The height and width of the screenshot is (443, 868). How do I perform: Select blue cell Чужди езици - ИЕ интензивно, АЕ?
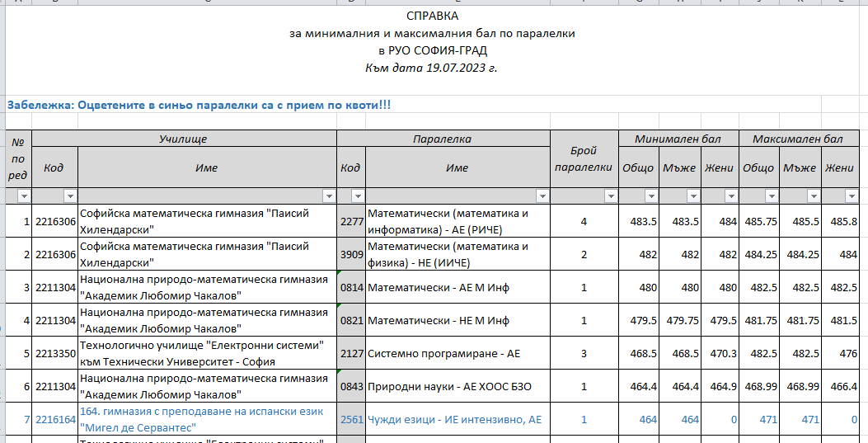pyautogui.click(x=455, y=419)
